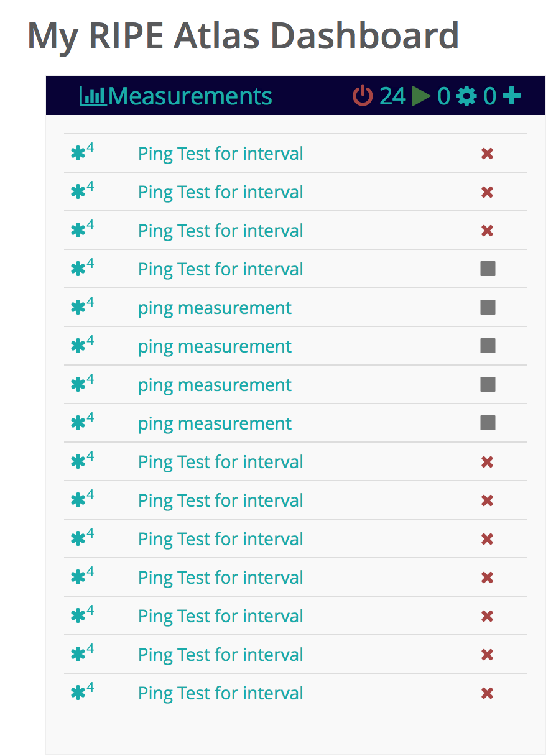Click the grey square beside a Ping Test for interval
This screenshot has width=556, height=756.
point(488,269)
